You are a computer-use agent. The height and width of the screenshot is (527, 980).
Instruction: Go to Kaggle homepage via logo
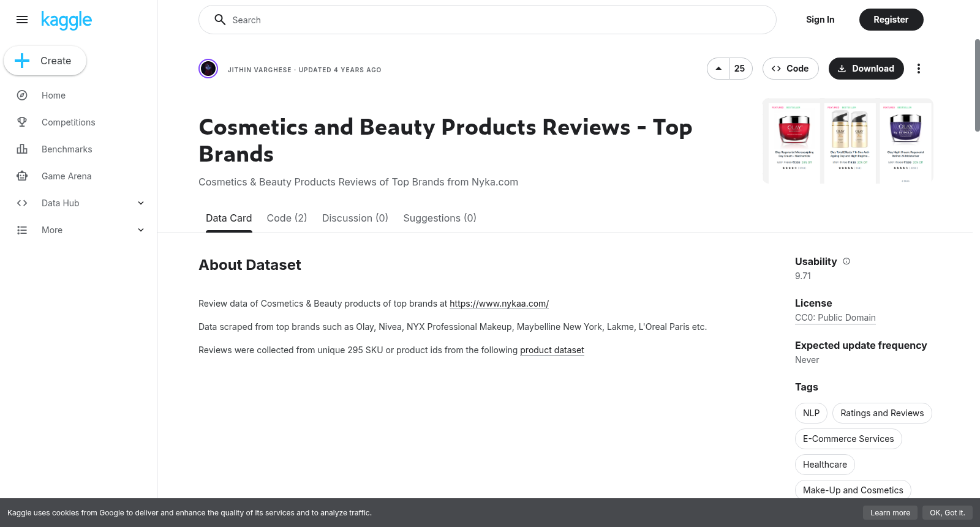(x=66, y=20)
